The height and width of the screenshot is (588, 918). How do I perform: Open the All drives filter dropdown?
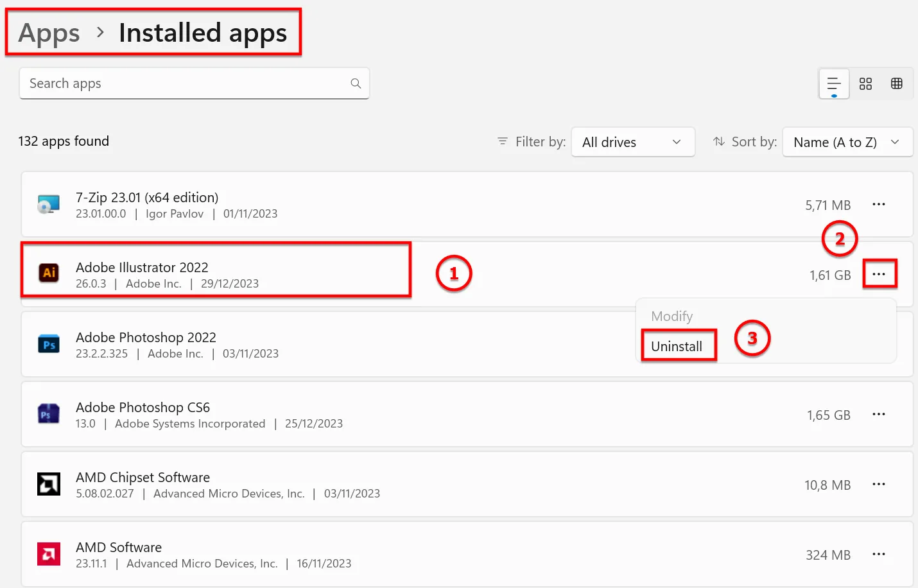(x=633, y=142)
